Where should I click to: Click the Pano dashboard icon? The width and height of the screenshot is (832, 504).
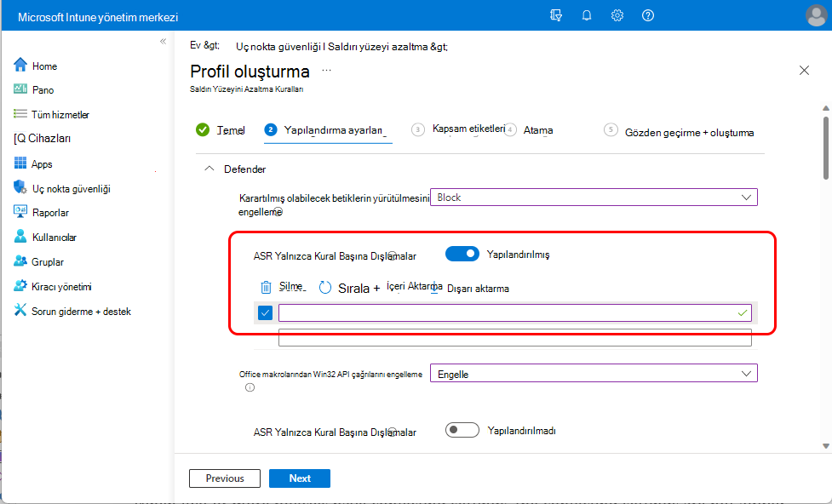[x=20, y=89]
